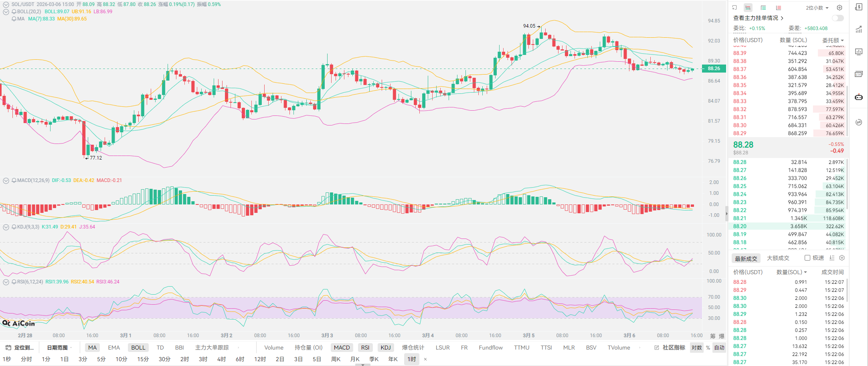This screenshot has width=868, height=366.
Task: Click the bell icon beside MACD indicator
Action: point(14,180)
